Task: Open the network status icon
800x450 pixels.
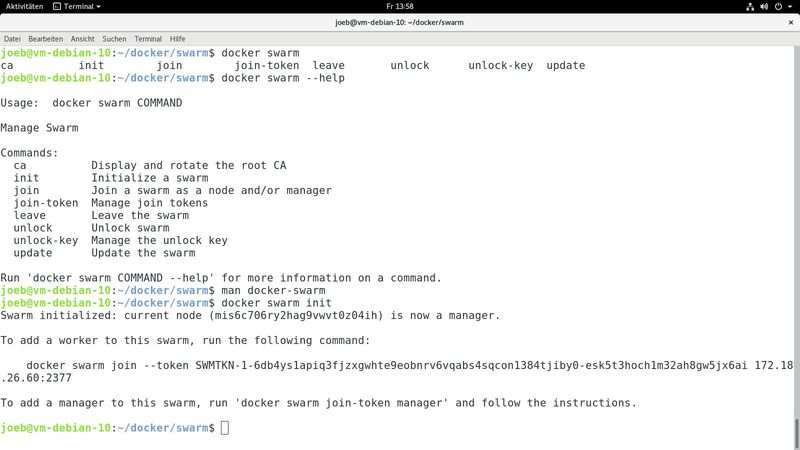Action: 751,7
